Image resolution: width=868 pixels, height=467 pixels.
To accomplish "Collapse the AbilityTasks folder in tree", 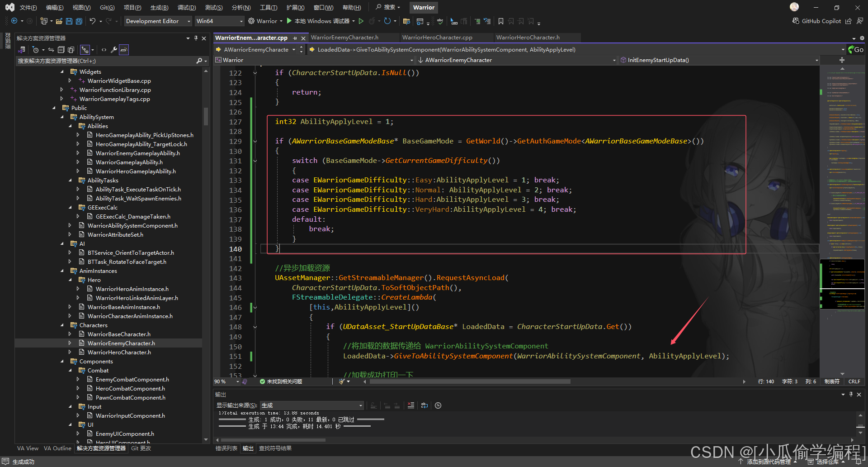I will tap(70, 181).
